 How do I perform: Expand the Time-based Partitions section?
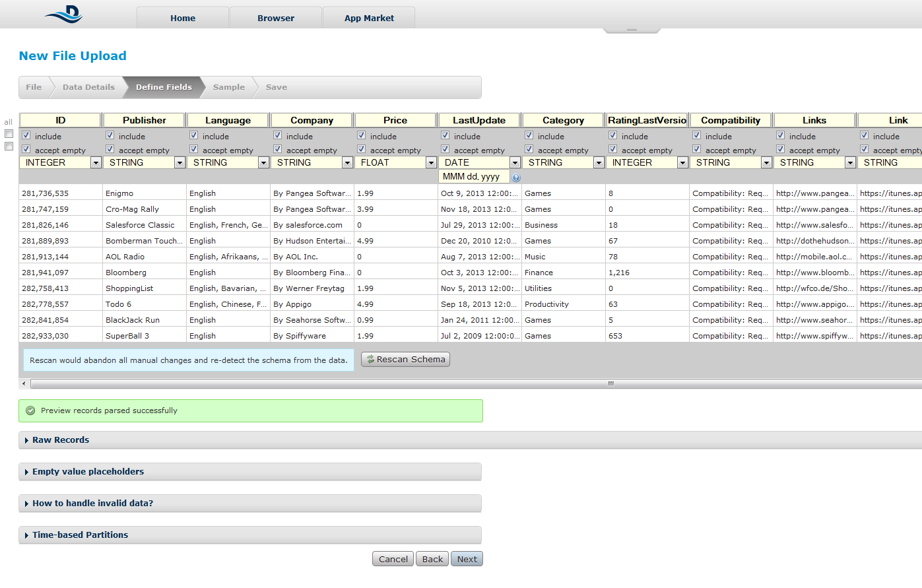click(250, 535)
